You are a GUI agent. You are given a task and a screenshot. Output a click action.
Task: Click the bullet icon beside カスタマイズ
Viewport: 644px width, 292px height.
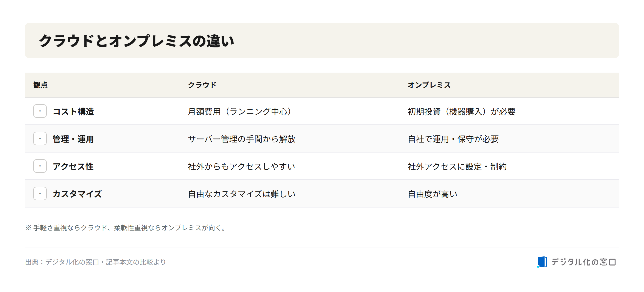40,193
